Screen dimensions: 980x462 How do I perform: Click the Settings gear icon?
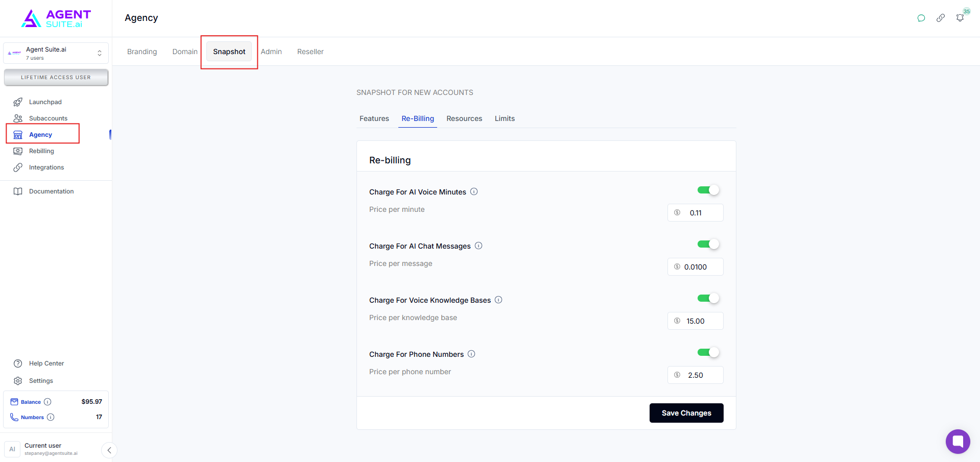pyautogui.click(x=18, y=381)
